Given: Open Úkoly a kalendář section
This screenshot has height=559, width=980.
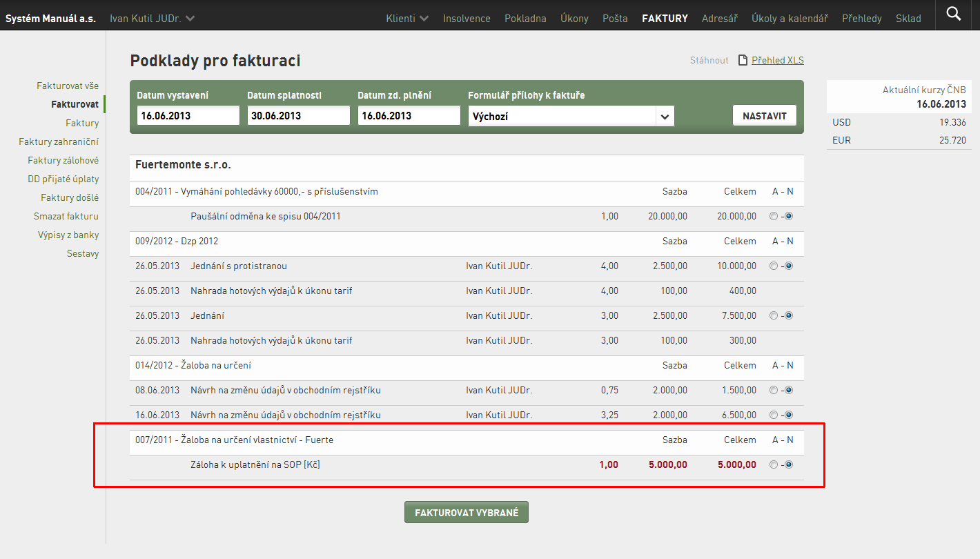Looking at the screenshot, I should (790, 19).
